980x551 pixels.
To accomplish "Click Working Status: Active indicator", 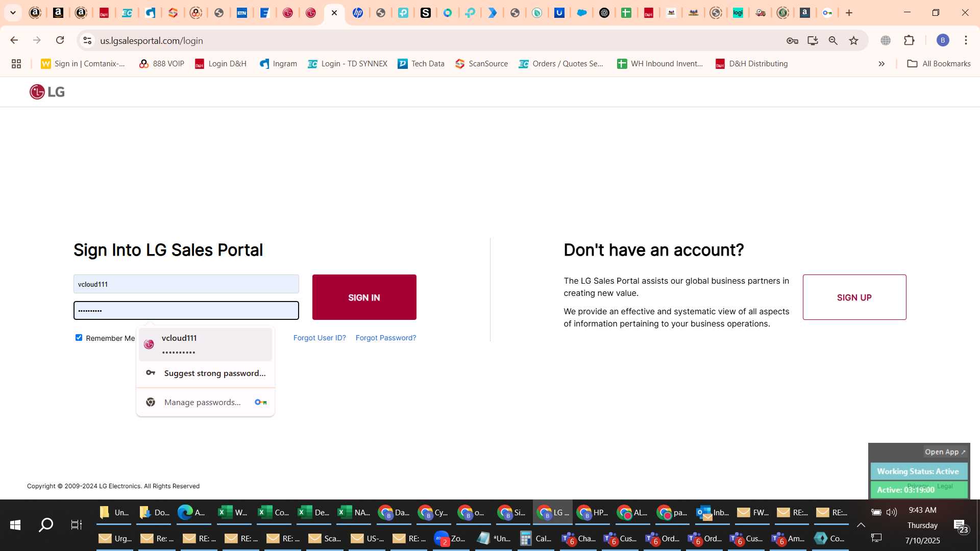I will click(918, 471).
